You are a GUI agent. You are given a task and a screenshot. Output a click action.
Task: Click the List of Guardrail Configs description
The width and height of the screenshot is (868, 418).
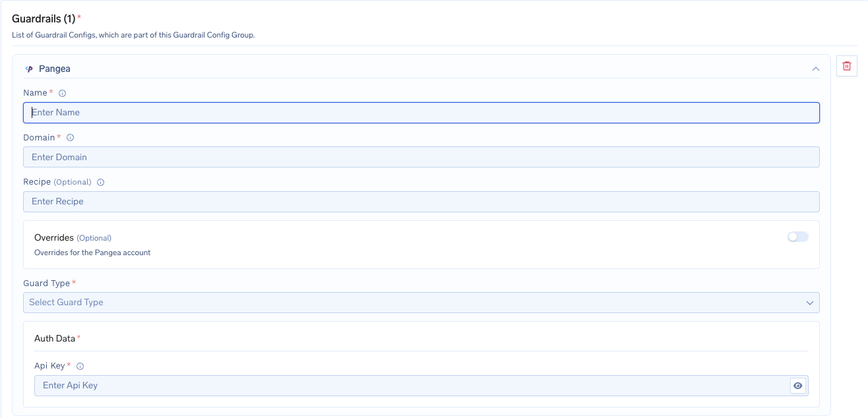pos(133,35)
